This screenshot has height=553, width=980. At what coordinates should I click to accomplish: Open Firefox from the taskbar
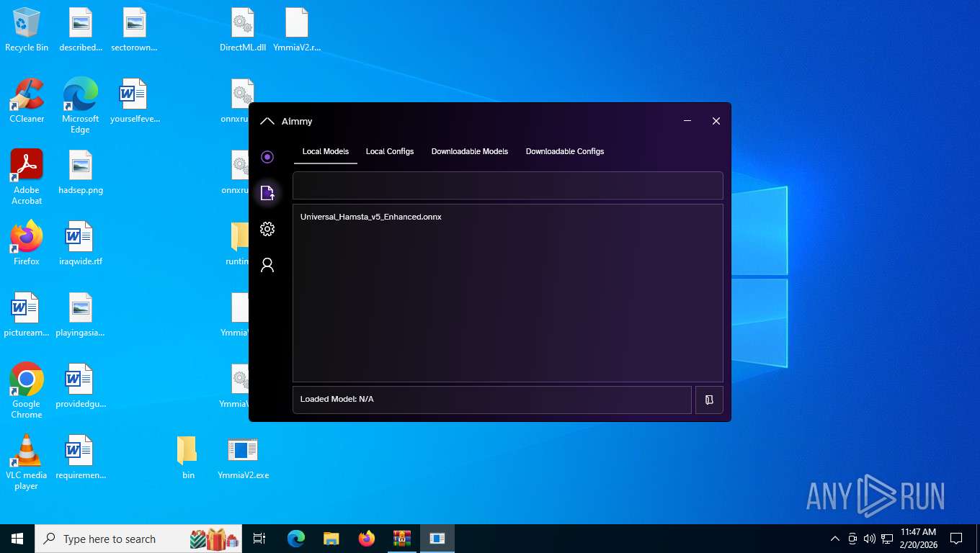367,539
